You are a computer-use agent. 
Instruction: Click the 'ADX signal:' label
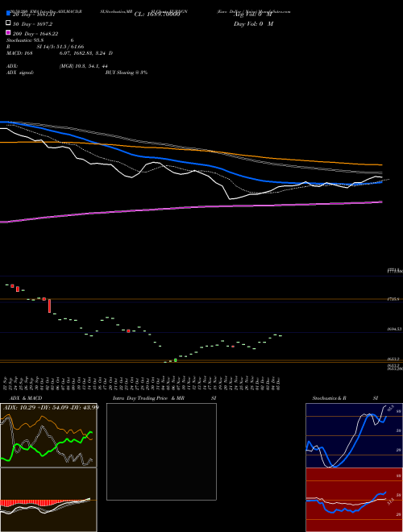19,73
